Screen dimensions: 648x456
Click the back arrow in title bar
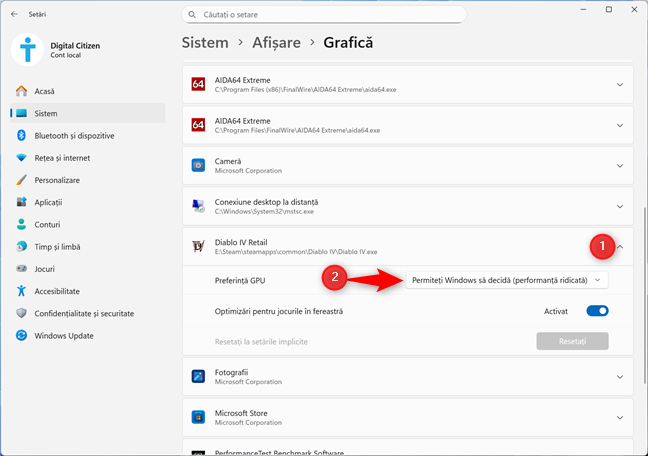[x=14, y=15]
